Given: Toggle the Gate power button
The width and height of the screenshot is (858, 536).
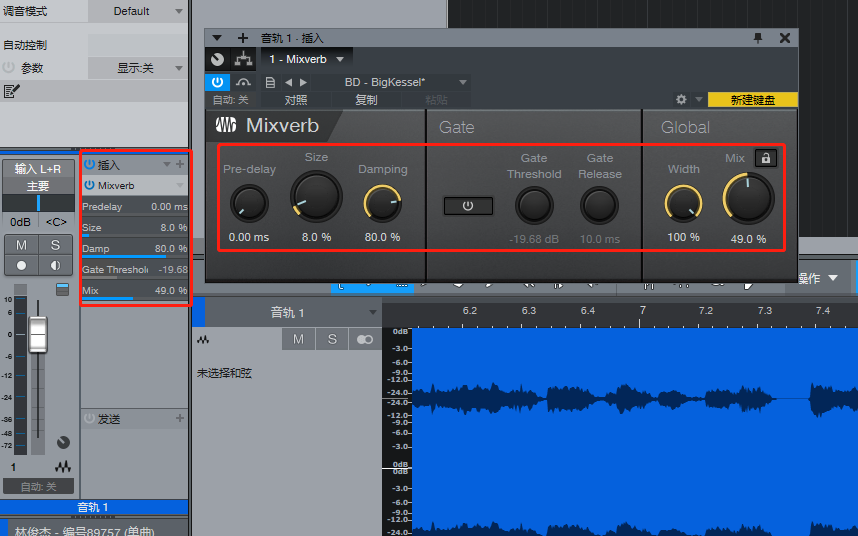Looking at the screenshot, I should pyautogui.click(x=468, y=206).
